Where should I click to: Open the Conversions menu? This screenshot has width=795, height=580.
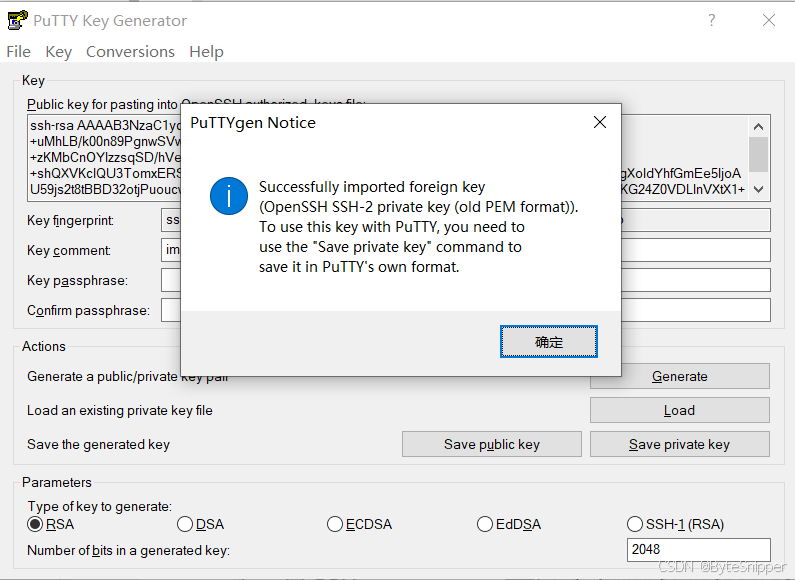coord(130,52)
